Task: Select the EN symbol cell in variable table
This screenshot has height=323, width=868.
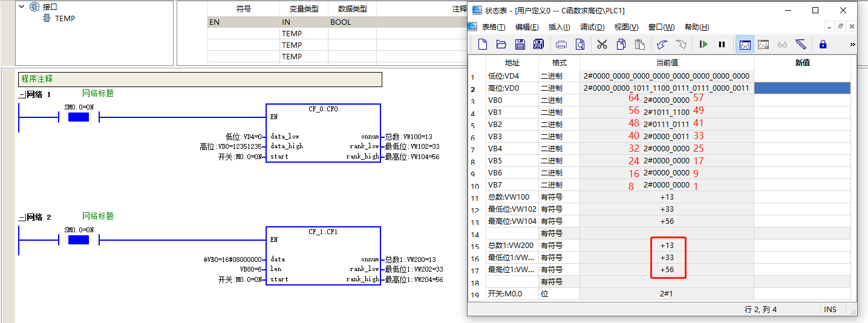Action: point(244,22)
